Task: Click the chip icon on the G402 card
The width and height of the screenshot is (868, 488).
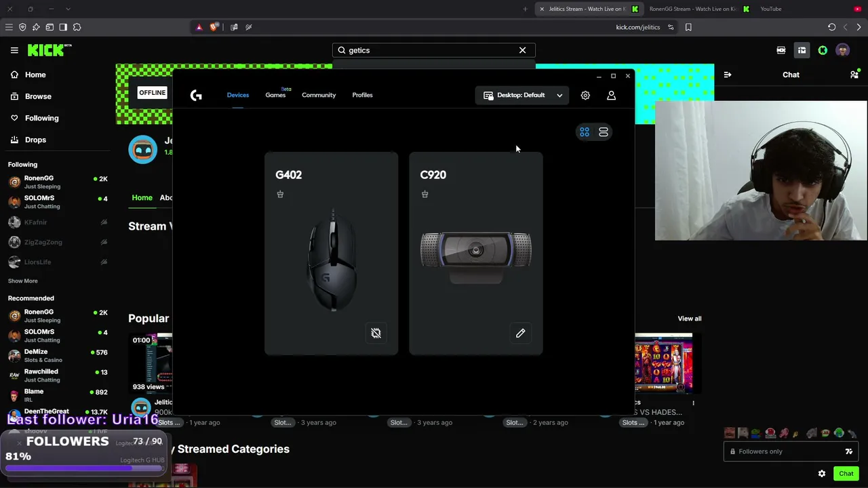Action: tap(376, 333)
